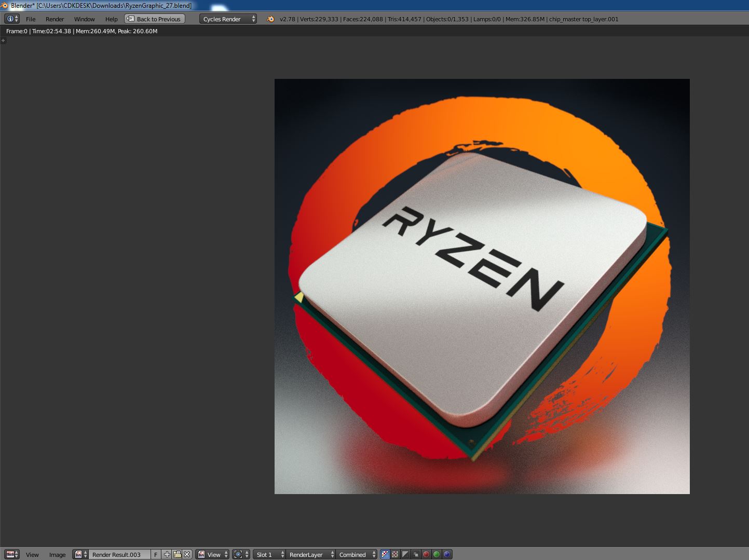
Task: Toggle Color channel display
Action: click(x=396, y=554)
